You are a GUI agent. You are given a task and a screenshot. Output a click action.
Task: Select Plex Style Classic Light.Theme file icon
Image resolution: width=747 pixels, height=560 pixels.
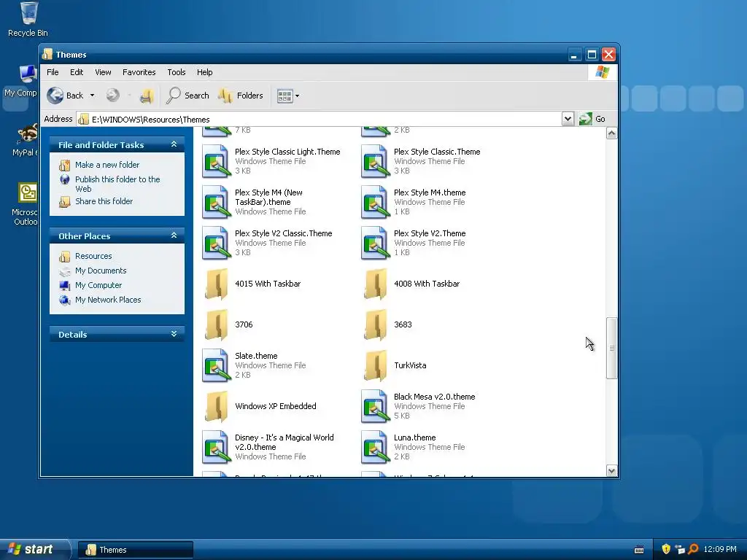217,161
